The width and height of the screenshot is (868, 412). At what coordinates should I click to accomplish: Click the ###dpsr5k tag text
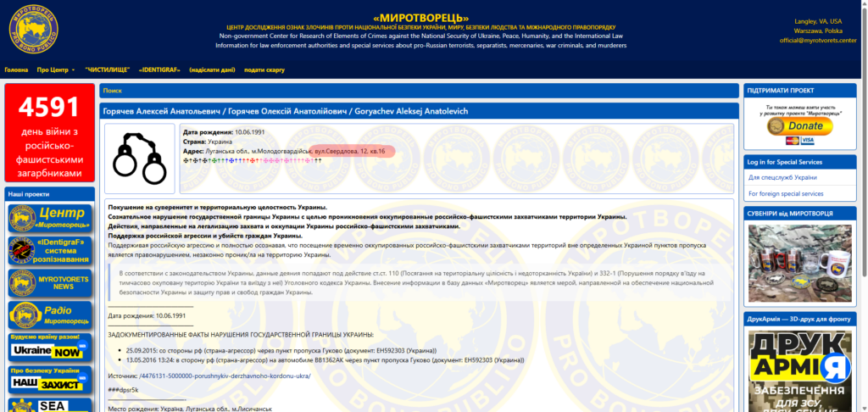[123, 390]
